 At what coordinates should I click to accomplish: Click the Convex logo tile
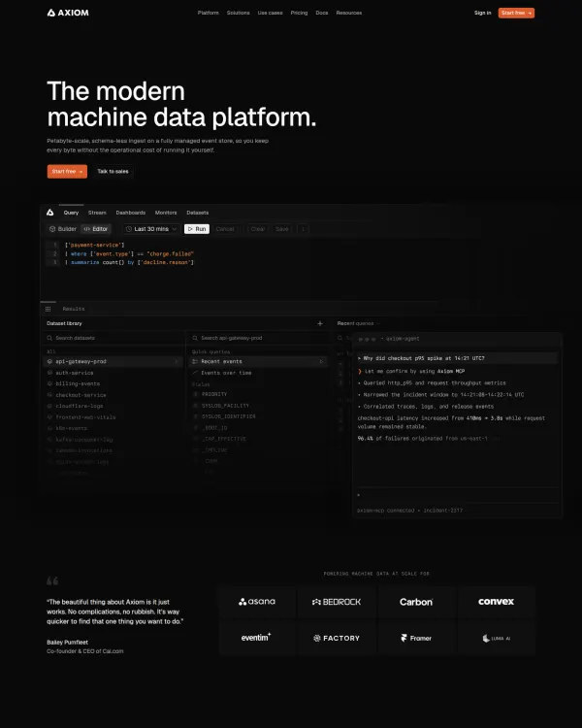[496, 602]
